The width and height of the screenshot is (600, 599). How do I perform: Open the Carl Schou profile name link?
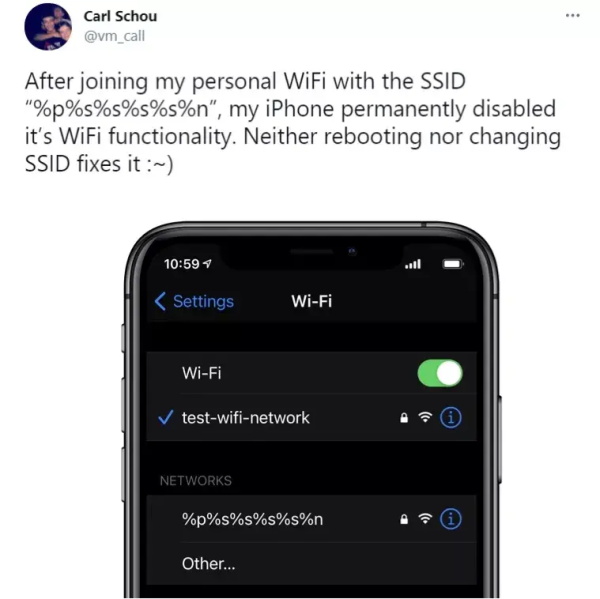point(120,16)
